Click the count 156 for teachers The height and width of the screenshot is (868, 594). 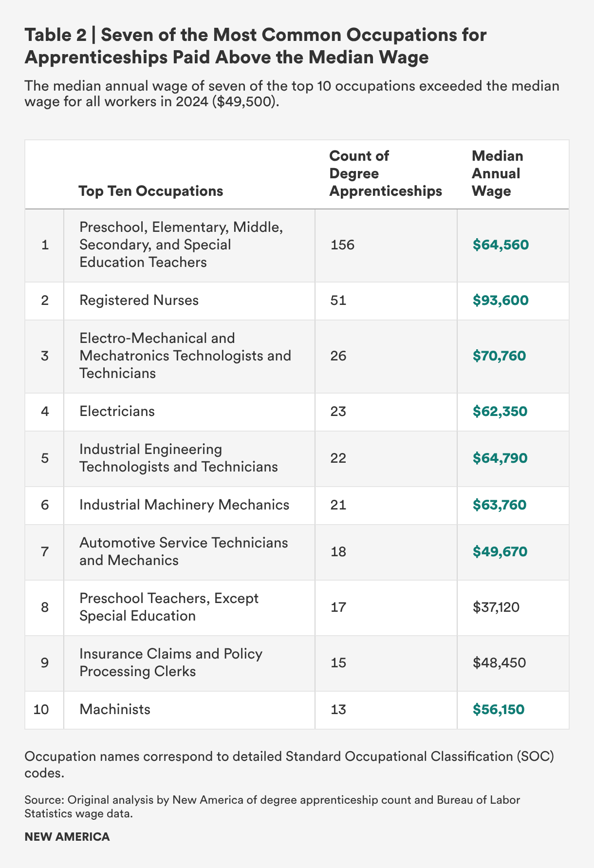(342, 245)
